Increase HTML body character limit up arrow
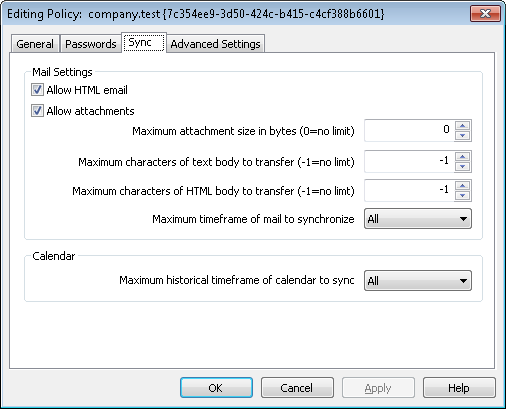 click(462, 185)
